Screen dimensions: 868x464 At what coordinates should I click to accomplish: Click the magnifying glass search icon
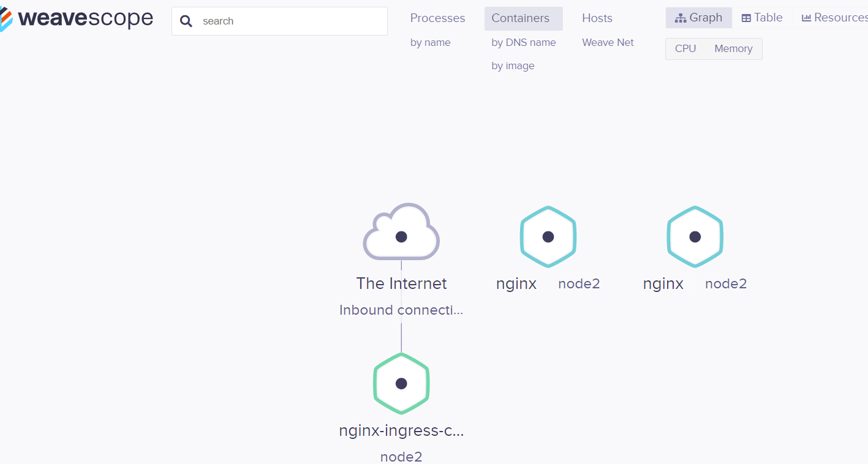point(186,21)
